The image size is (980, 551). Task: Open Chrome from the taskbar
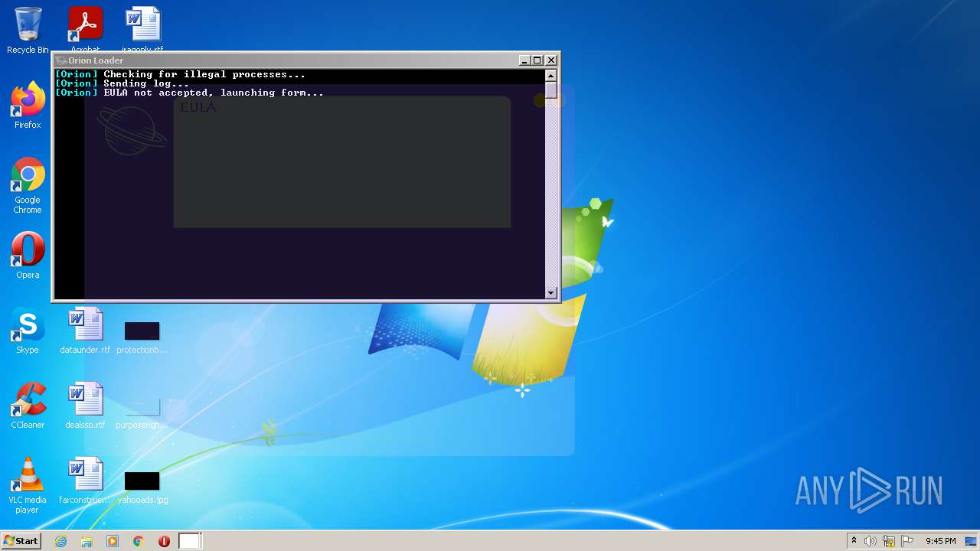point(139,541)
